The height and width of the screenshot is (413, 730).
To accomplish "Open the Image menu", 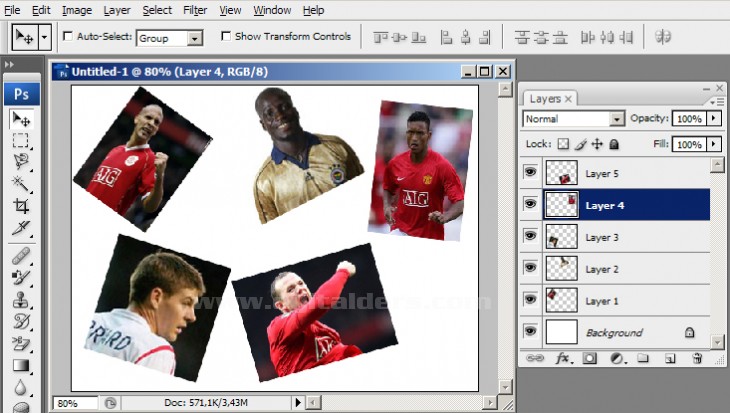I will click(x=77, y=10).
